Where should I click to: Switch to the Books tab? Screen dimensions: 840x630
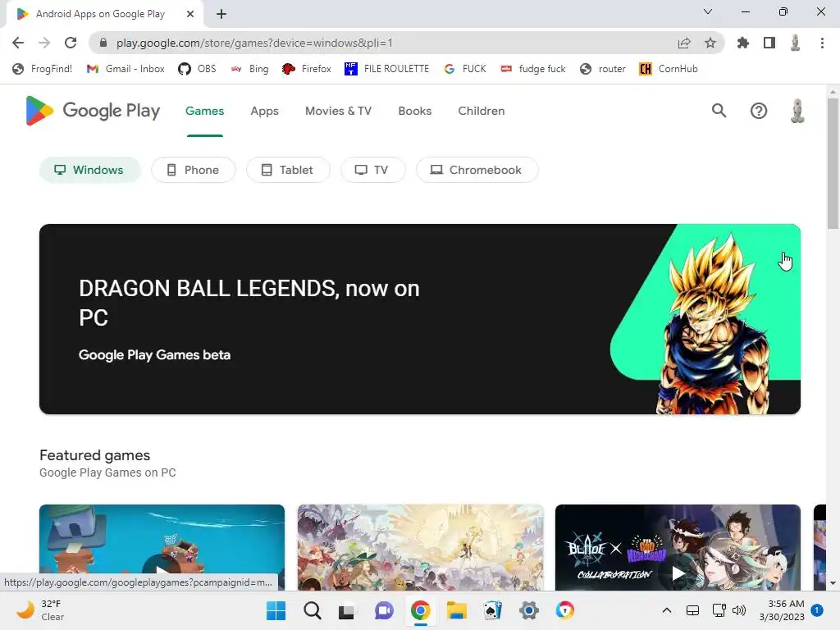414,111
